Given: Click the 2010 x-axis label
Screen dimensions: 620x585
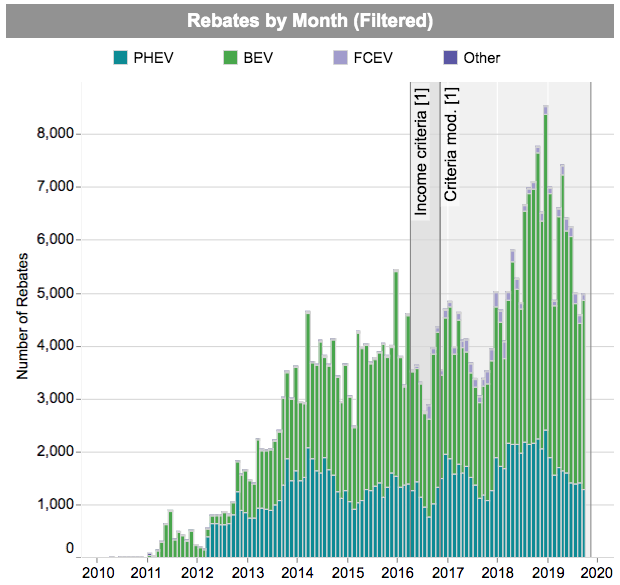Looking at the screenshot, I should (x=98, y=572).
